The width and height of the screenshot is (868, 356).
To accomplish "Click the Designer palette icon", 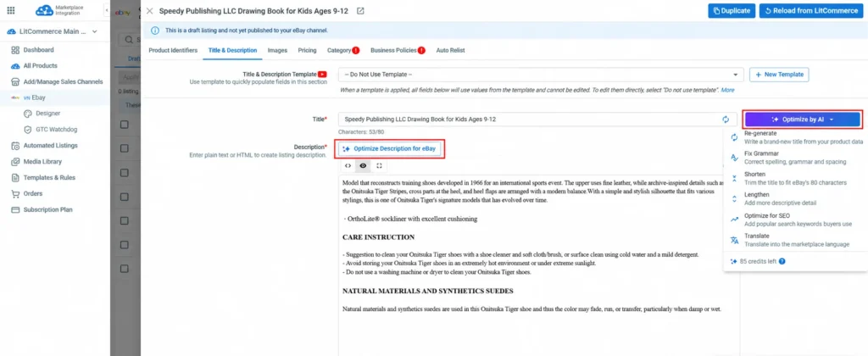I will point(28,114).
